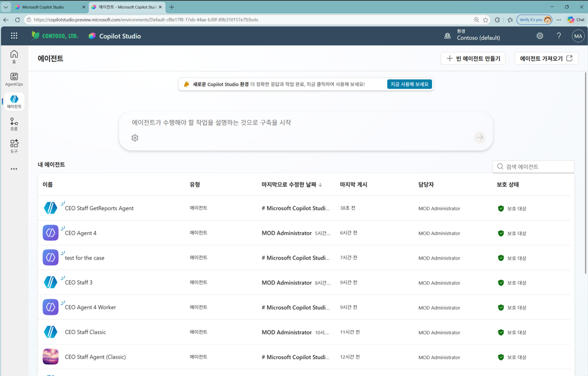The height and width of the screenshot is (376, 588).
Task: Create a blank agent with 빈 에이전트 만들기
Action: pyautogui.click(x=473, y=58)
